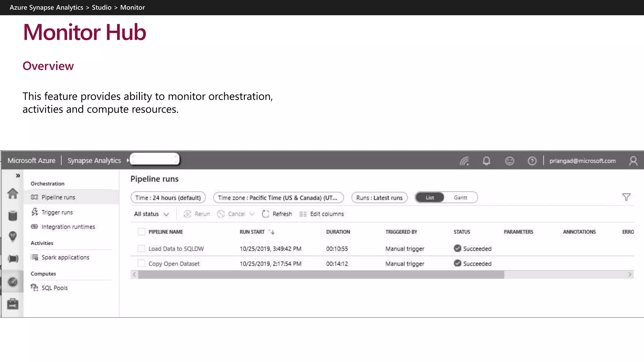The height and width of the screenshot is (362, 644).
Task: Tick the select-all checkbox in table header
Action: (x=142, y=232)
